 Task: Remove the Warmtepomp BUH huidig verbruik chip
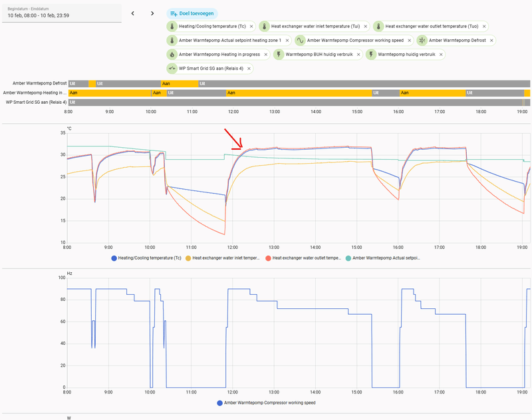(x=358, y=54)
